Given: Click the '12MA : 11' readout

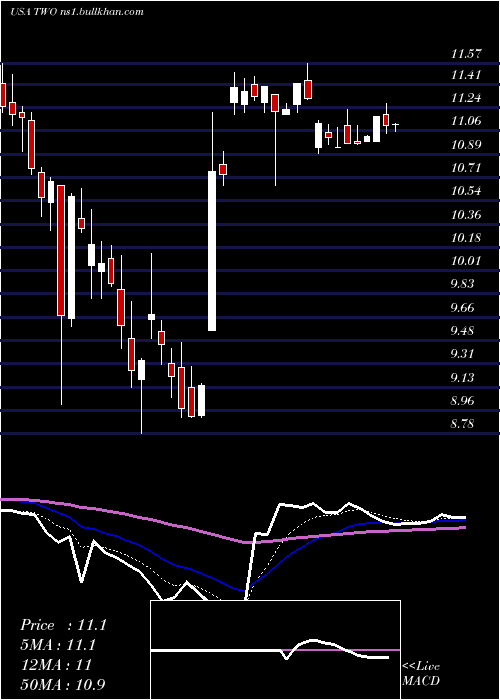Looking at the screenshot, I should 55,665.
